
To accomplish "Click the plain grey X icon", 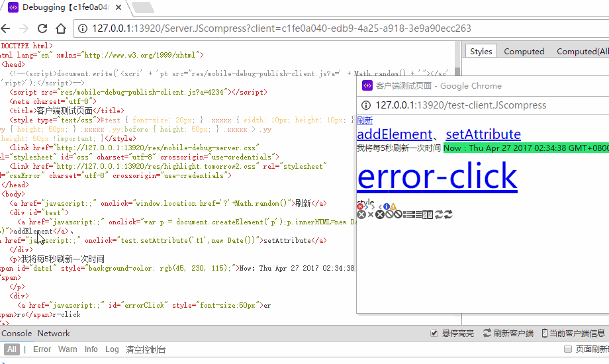I will (x=371, y=214).
